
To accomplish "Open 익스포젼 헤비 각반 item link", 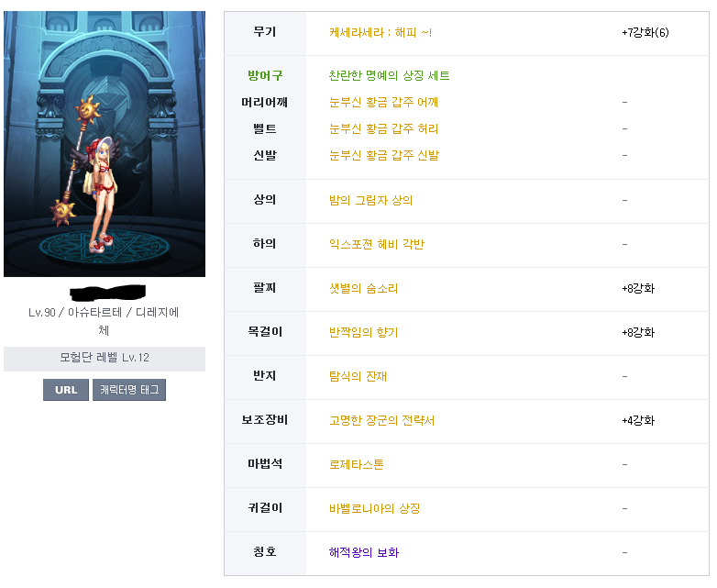I will [x=377, y=244].
